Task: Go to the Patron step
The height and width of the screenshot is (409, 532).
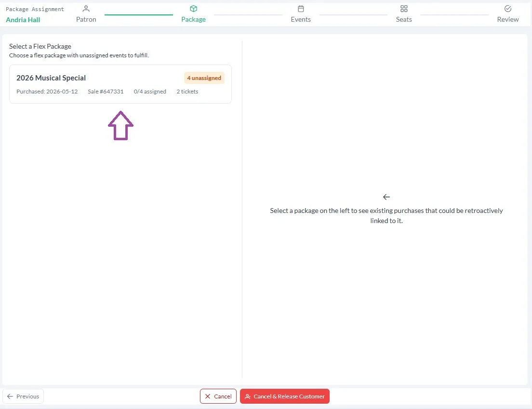Action: point(86,19)
